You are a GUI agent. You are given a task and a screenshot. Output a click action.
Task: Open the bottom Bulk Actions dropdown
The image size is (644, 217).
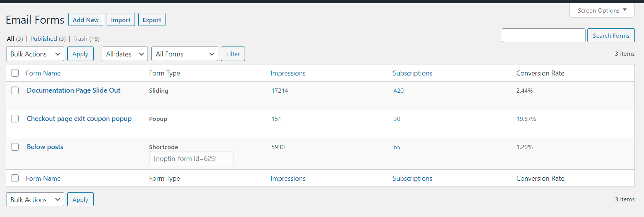(35, 200)
